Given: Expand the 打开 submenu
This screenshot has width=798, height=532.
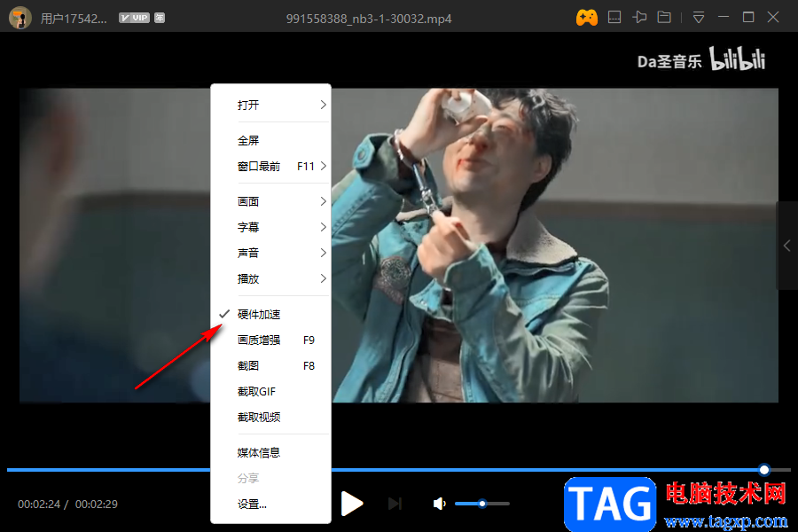Looking at the screenshot, I should coord(270,105).
